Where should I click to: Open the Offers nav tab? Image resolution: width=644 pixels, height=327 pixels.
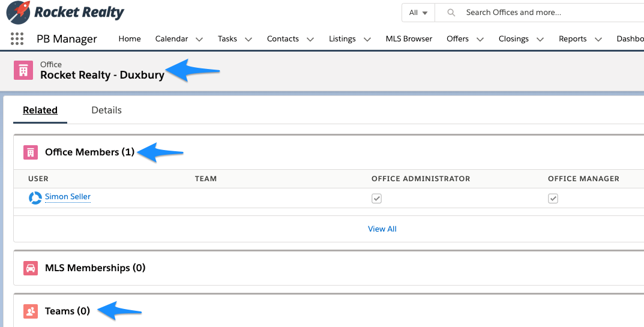[x=457, y=38]
